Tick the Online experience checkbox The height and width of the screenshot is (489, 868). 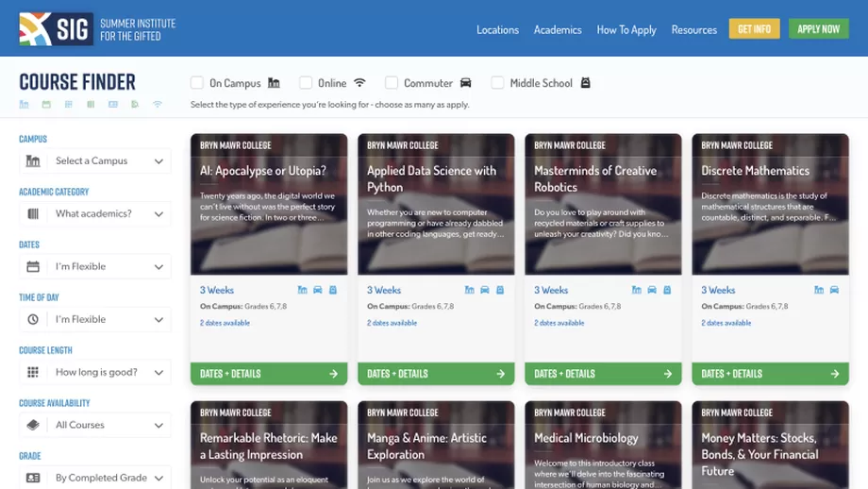click(x=306, y=83)
